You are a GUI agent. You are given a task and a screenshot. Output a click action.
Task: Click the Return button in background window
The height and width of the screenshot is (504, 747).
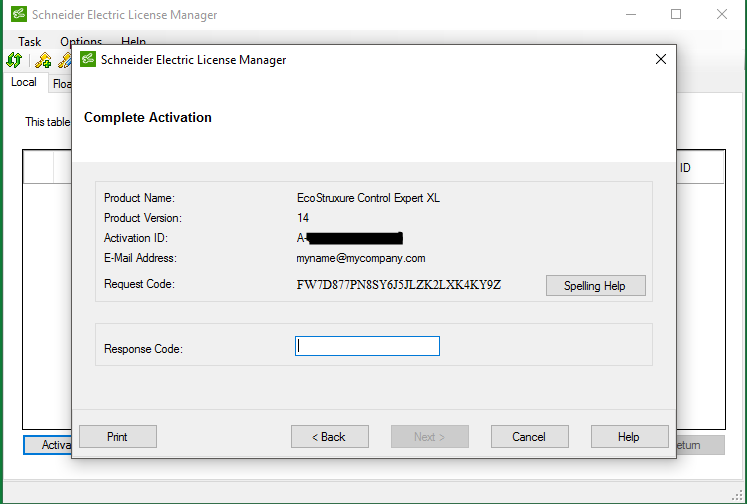tap(700, 445)
